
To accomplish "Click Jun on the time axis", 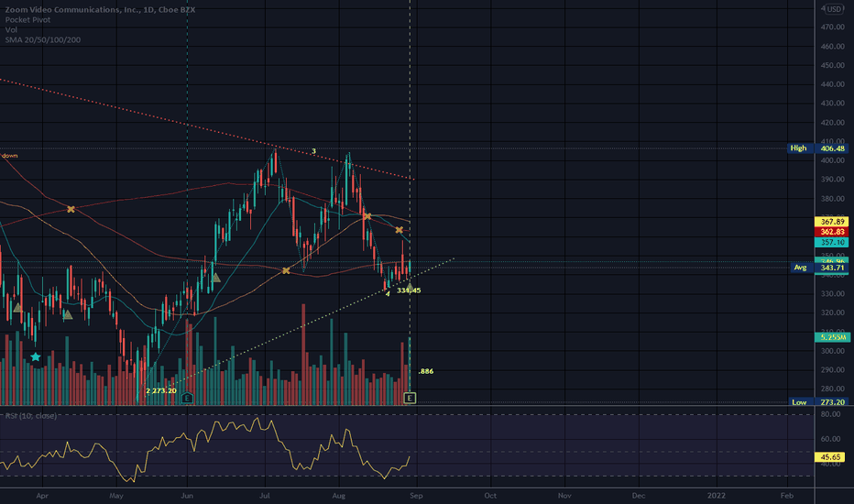I will [187, 496].
